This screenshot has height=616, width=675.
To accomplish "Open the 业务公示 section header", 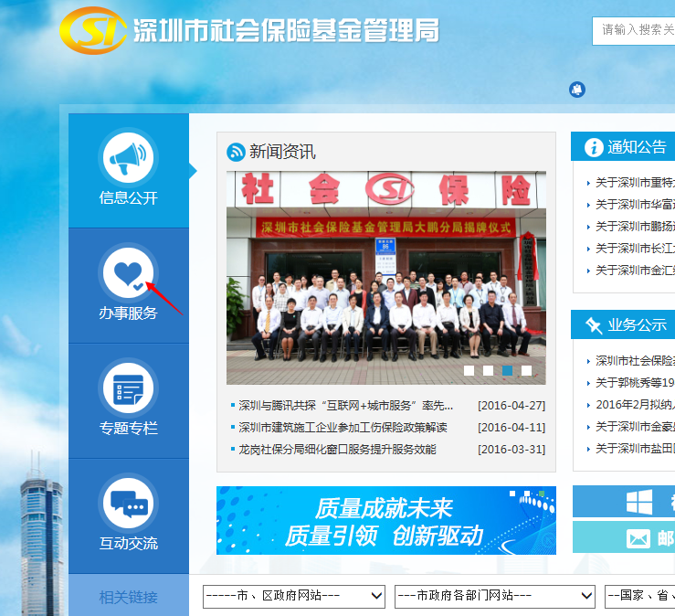I will click(x=637, y=324).
